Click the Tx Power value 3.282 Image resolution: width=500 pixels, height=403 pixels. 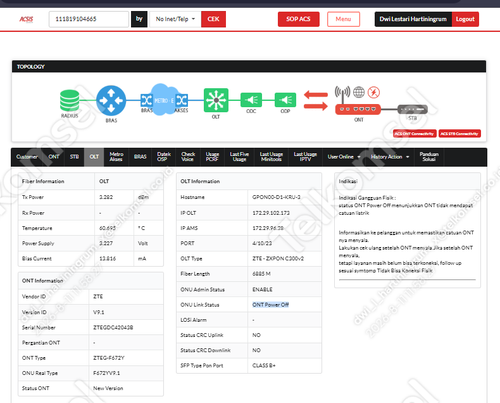point(106,197)
